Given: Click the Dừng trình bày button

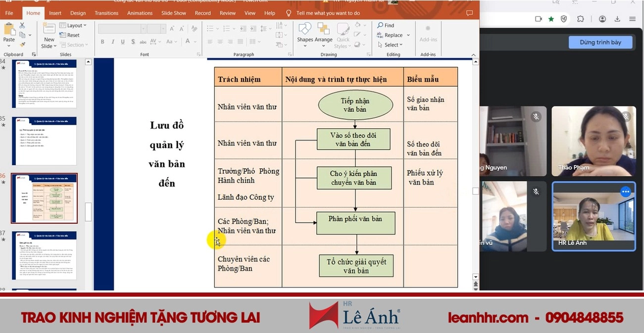Looking at the screenshot, I should coord(600,42).
